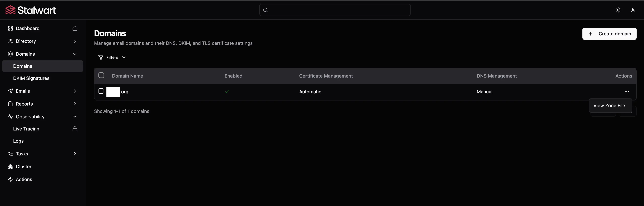Click the Enabled column header
Image resolution: width=644 pixels, height=206 pixels.
(233, 76)
